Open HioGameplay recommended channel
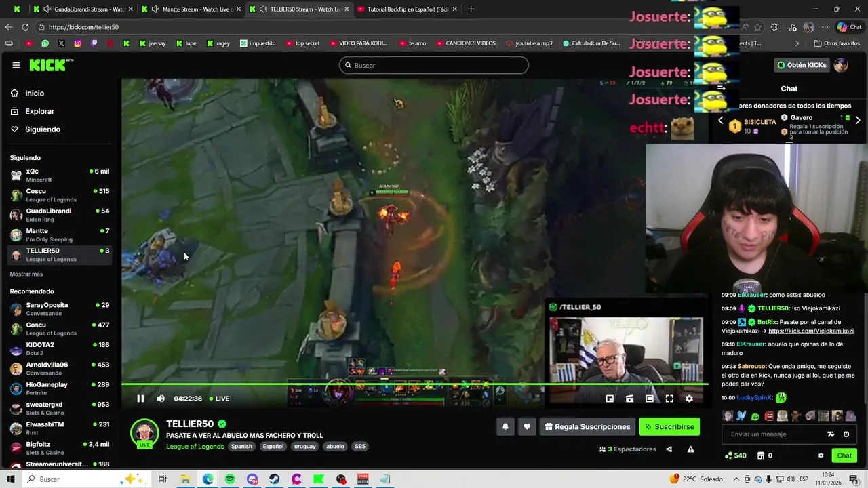868x488 pixels. tap(60, 388)
